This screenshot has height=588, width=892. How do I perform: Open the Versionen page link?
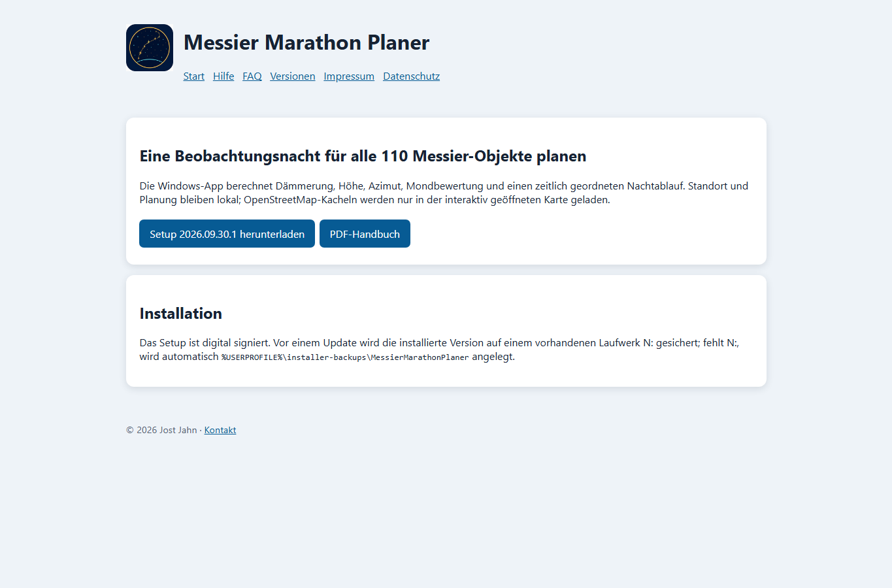[x=293, y=76]
